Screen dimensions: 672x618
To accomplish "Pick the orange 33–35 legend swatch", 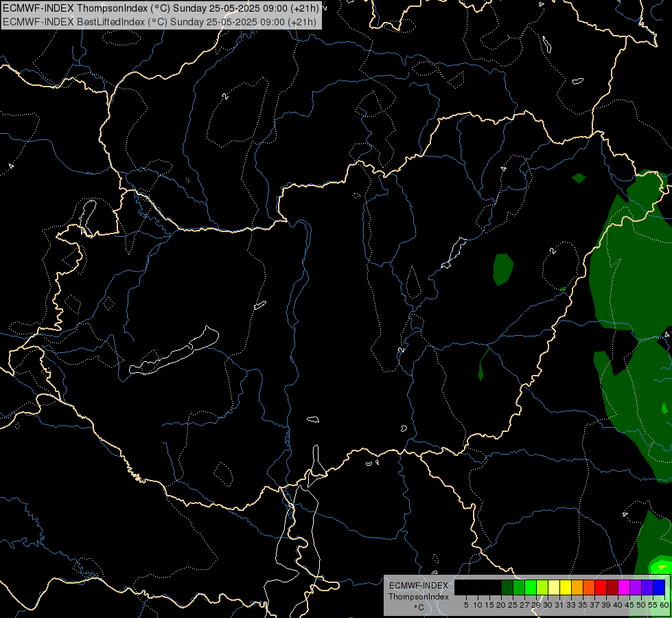I will pyautogui.click(x=577, y=587).
